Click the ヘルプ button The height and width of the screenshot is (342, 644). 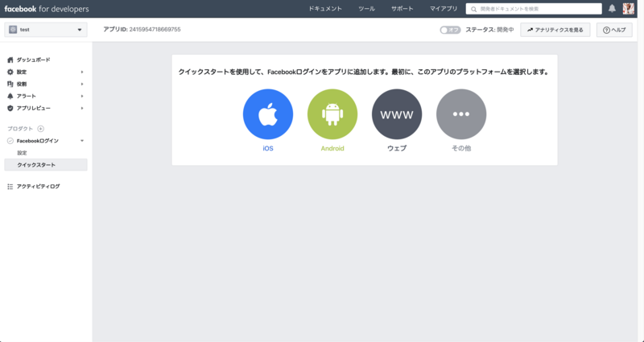(614, 30)
